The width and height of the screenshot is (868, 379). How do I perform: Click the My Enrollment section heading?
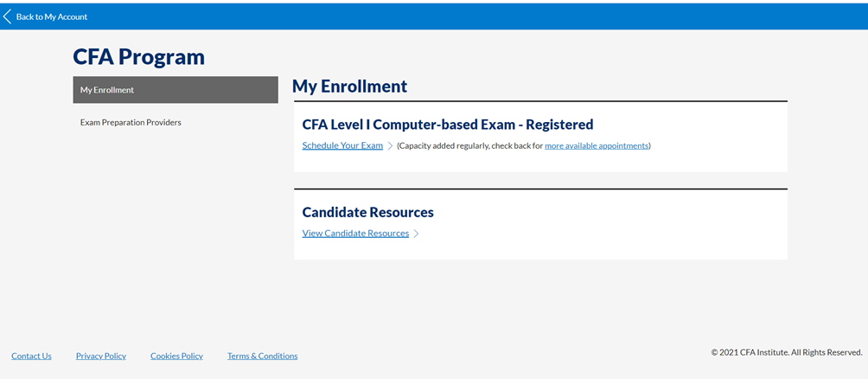pos(349,87)
